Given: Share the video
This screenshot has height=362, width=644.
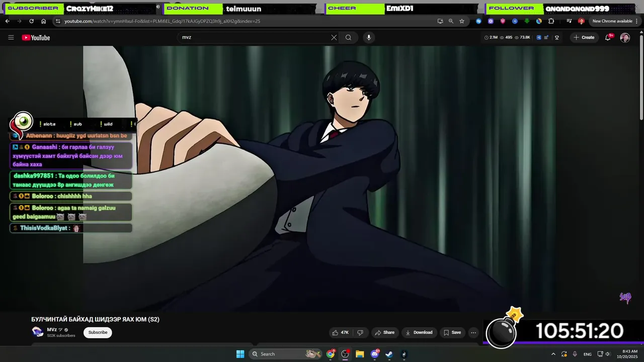Looking at the screenshot, I should pyautogui.click(x=384, y=332).
